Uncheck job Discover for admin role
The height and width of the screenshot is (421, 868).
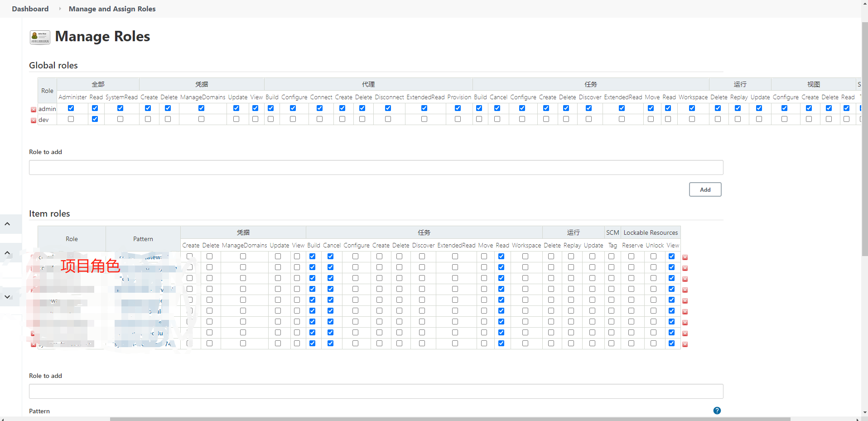tap(588, 108)
